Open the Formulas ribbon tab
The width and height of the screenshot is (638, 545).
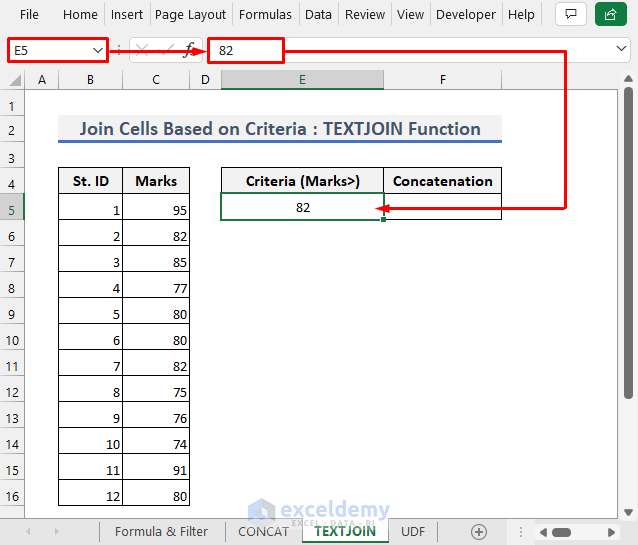pyautogui.click(x=265, y=15)
